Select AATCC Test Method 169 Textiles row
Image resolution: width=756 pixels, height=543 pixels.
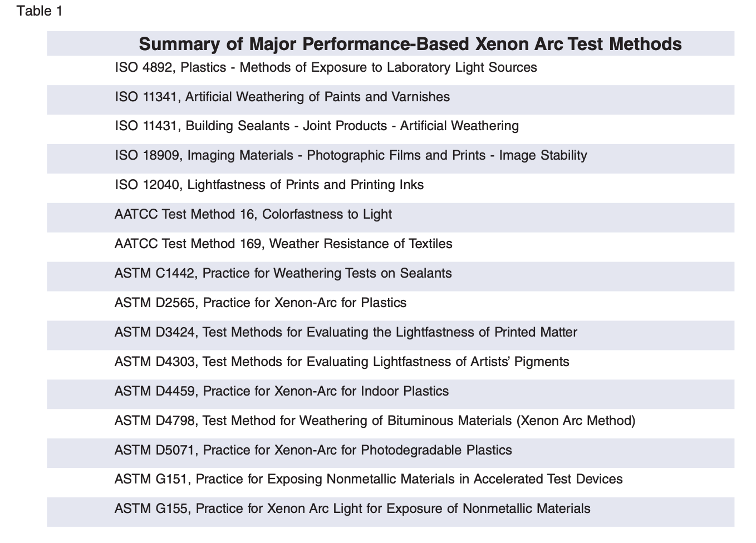[283, 244]
